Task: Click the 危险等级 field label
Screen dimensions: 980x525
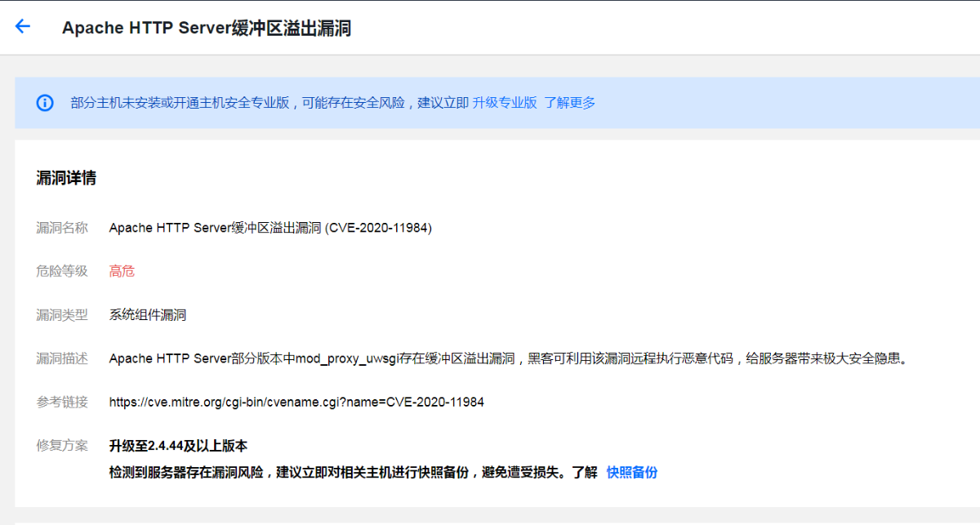Action: pos(62,271)
